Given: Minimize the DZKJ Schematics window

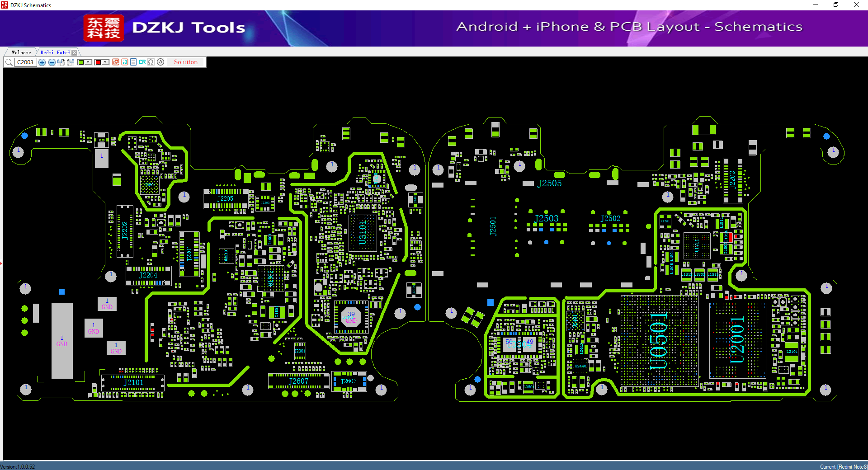Looking at the screenshot, I should (x=816, y=5).
